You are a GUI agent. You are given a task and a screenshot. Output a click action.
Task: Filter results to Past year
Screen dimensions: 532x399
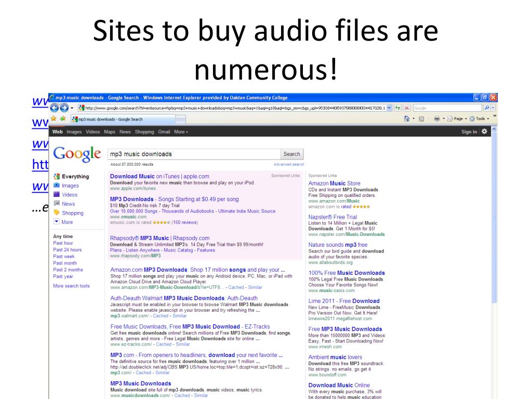63,276
